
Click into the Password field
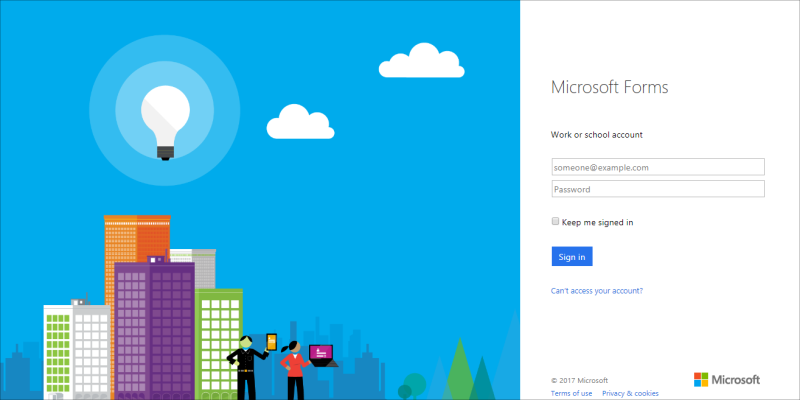(x=657, y=189)
